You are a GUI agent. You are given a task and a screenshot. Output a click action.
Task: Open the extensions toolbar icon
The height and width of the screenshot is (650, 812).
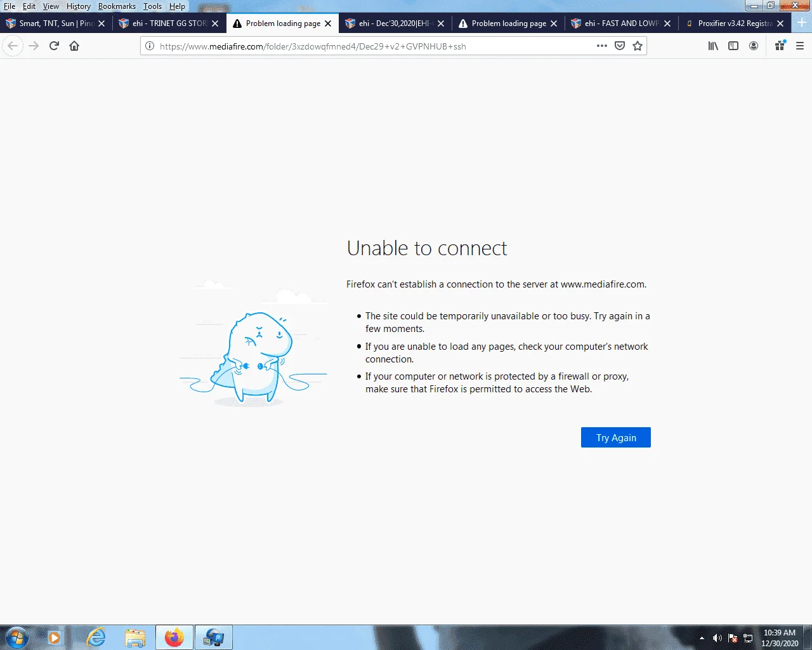780,46
